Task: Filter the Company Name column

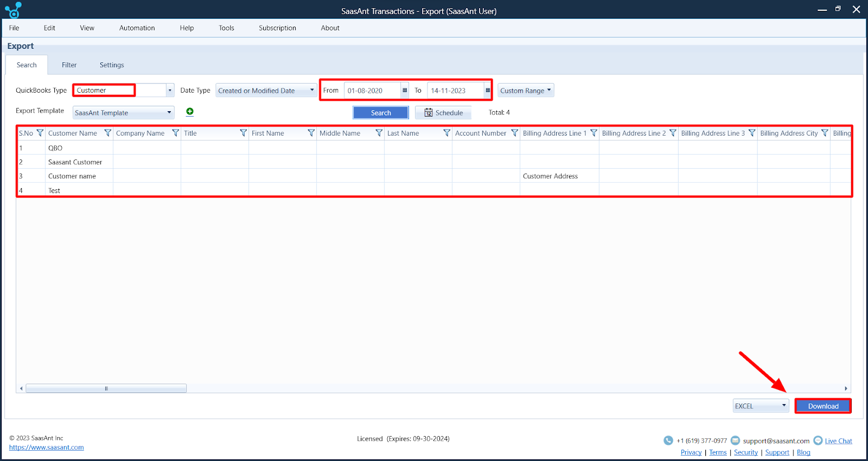Action: coord(175,133)
